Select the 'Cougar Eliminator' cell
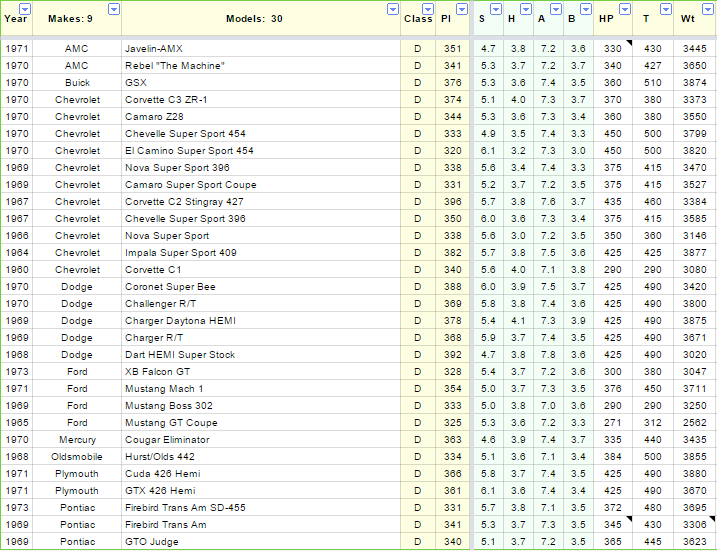 [x=261, y=439]
